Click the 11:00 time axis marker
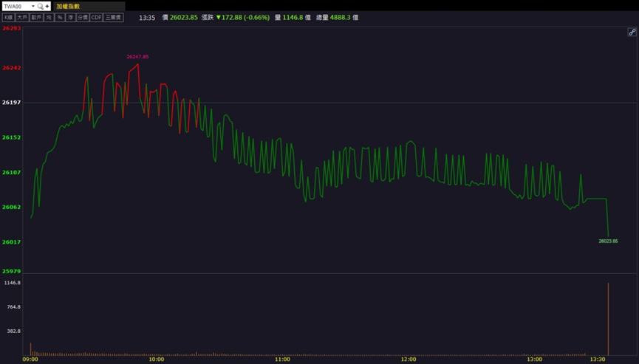Viewport: 639px width, 364px height. 282,360
